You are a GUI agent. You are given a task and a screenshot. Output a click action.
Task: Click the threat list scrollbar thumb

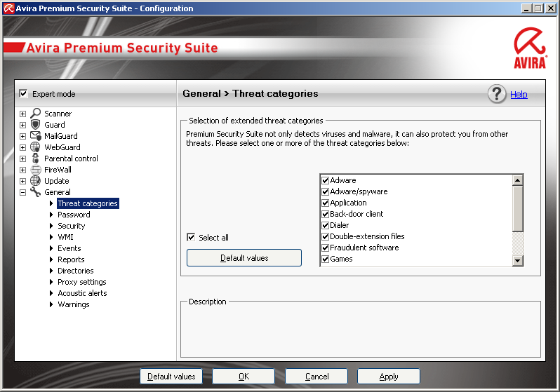517,208
